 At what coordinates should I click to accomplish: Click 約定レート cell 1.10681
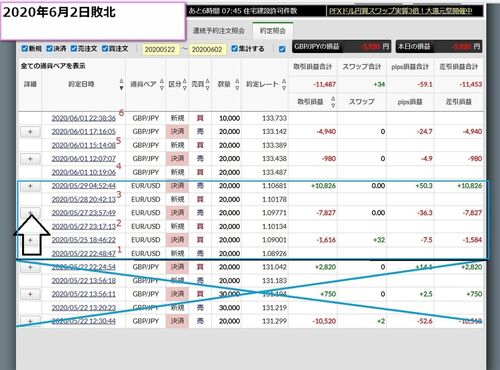274,186
